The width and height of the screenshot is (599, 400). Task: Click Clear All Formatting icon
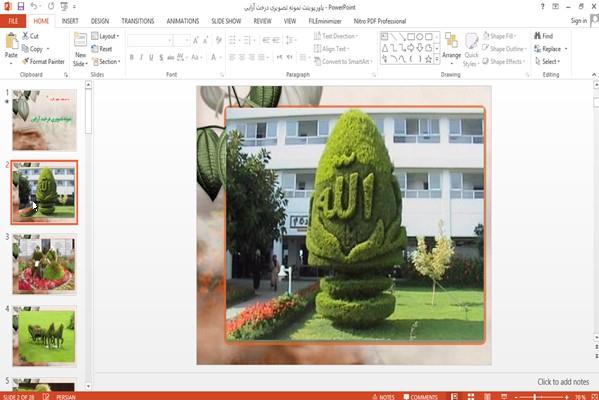coord(219,40)
